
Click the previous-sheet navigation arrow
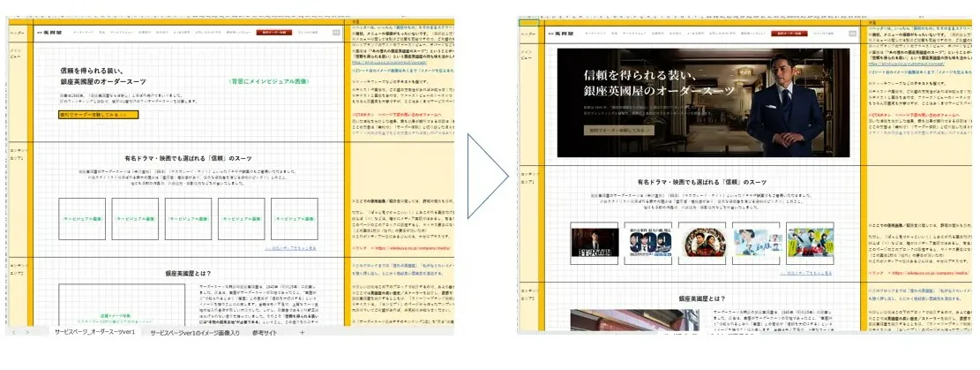(14, 332)
